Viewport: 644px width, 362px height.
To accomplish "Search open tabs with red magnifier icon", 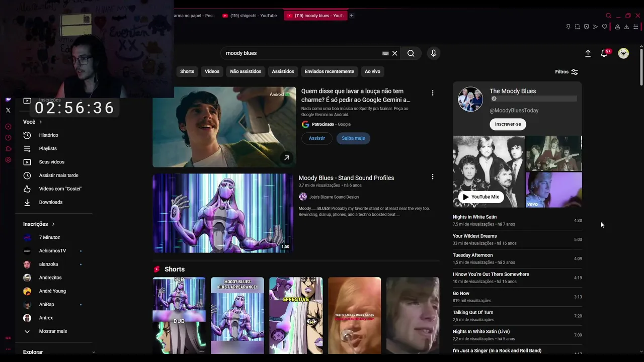I will click(608, 16).
